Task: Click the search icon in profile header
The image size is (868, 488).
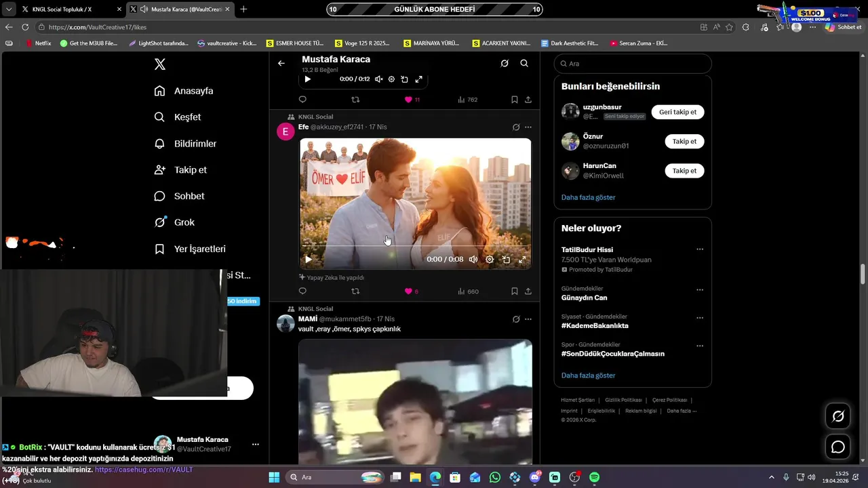Action: point(524,63)
